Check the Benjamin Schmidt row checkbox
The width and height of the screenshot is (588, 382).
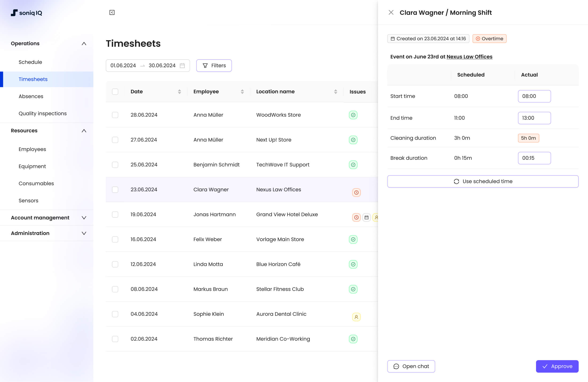tap(115, 165)
